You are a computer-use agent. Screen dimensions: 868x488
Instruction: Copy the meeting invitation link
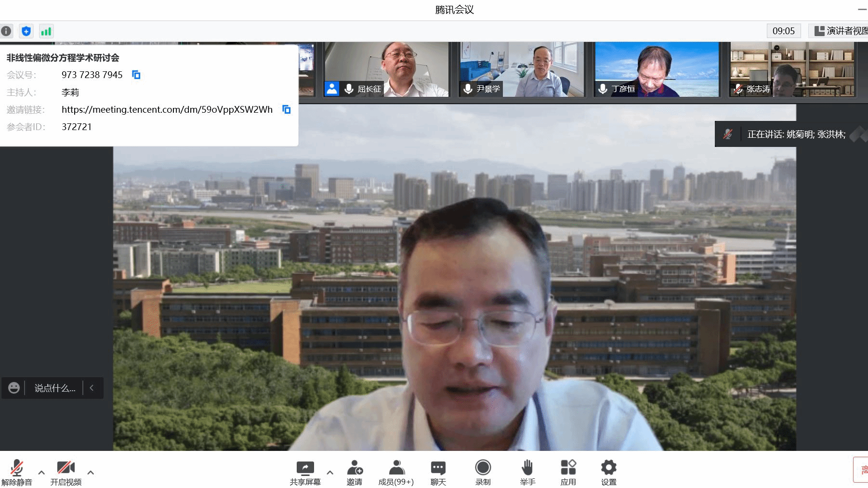pos(287,109)
